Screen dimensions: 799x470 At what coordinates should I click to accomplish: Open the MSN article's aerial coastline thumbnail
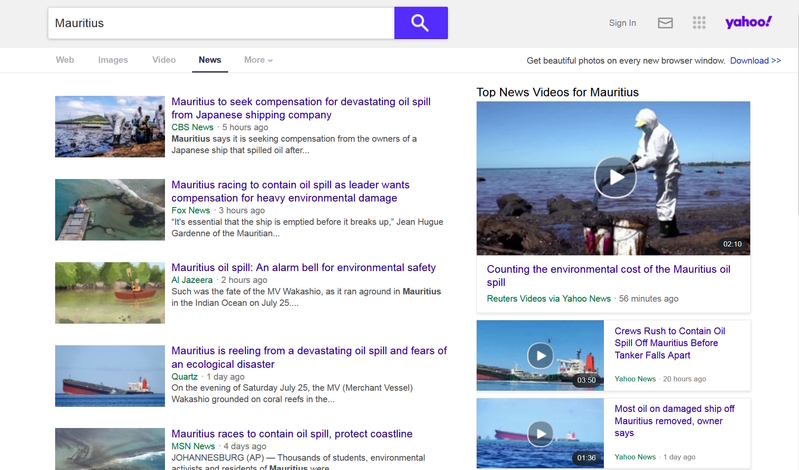tap(110, 449)
